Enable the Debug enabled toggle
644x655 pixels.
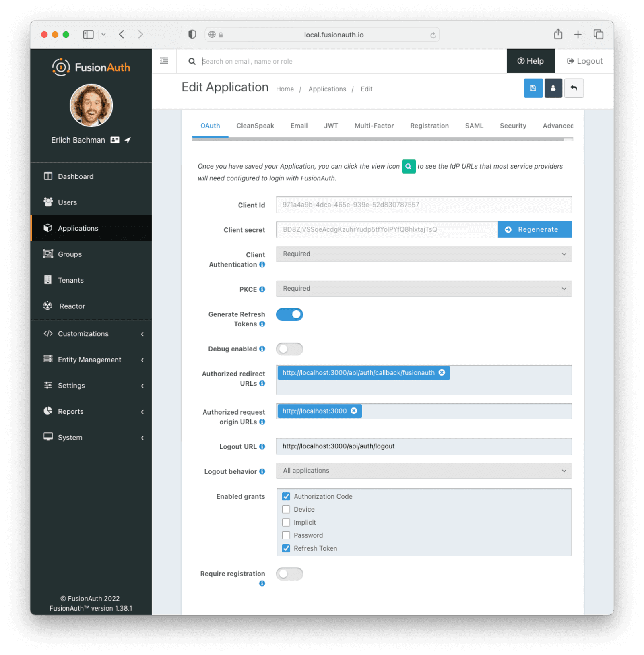coord(289,349)
